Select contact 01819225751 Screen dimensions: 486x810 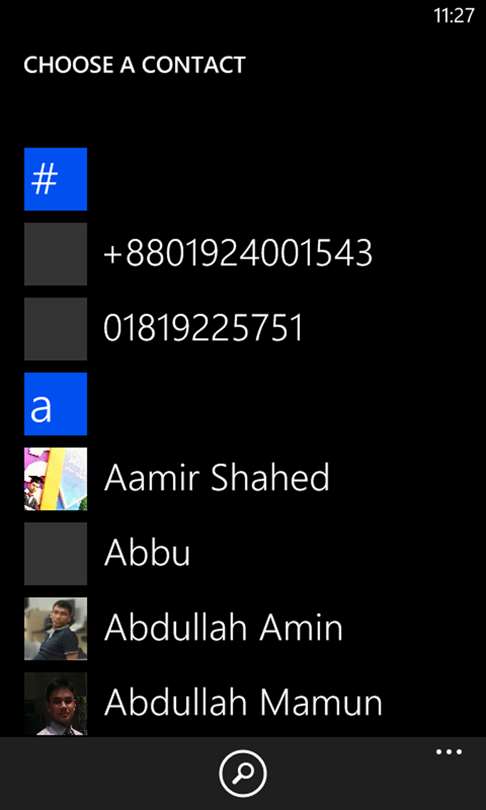tap(203, 329)
